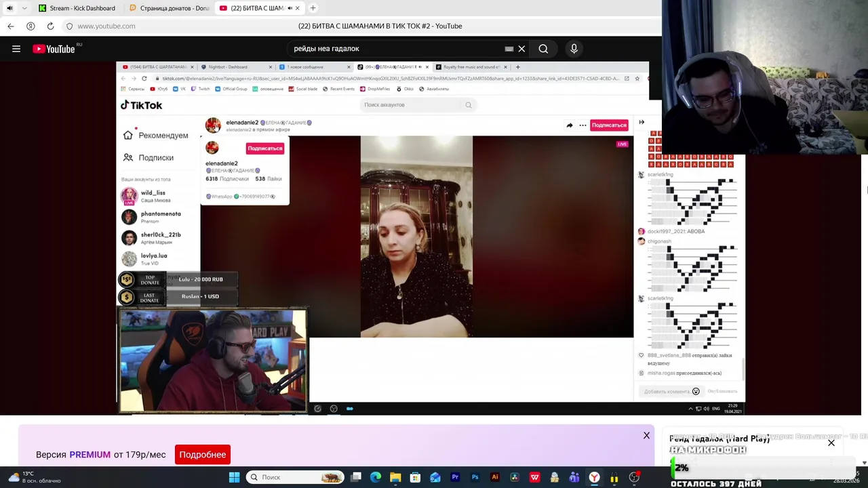This screenshot has width=868, height=488.
Task: Mute the YouTube tab audio
Action: (290, 8)
